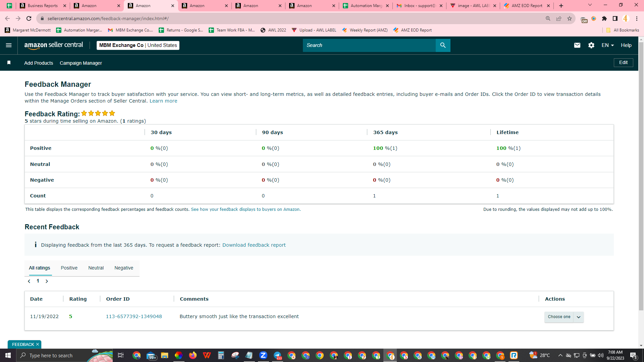Close the Business Reports browser tab
The image size is (644, 362).
point(65,6)
